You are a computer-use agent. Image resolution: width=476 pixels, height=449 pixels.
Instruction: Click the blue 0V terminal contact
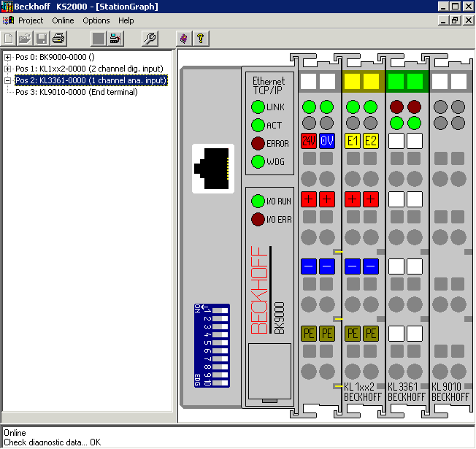pos(327,141)
